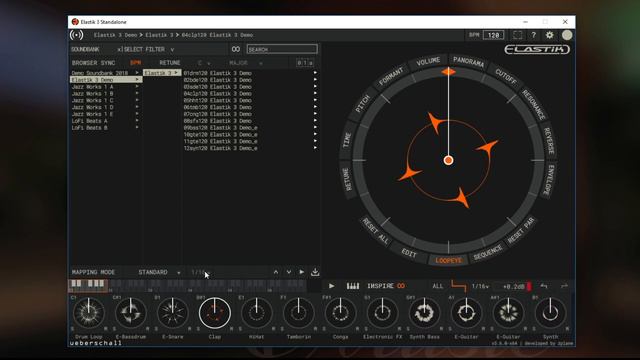Click the +0.2dB master volume meter
The height and width of the screenshot is (360, 640).
[516, 286]
